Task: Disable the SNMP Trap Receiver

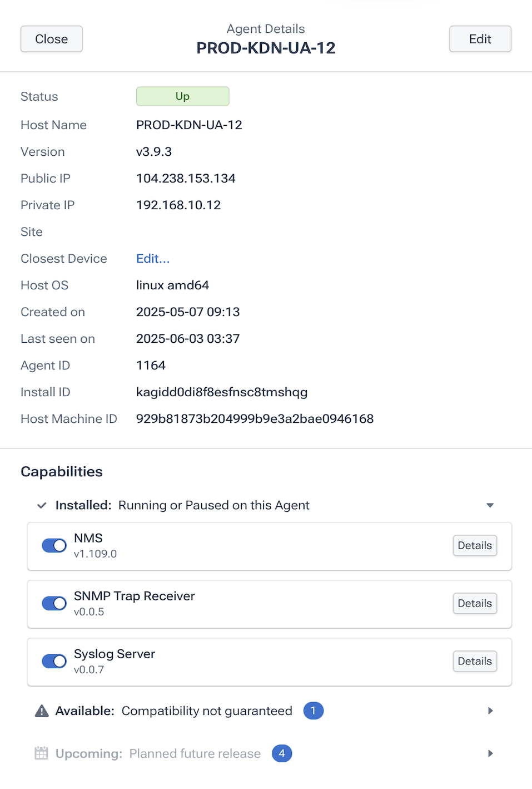Action: pyautogui.click(x=53, y=603)
